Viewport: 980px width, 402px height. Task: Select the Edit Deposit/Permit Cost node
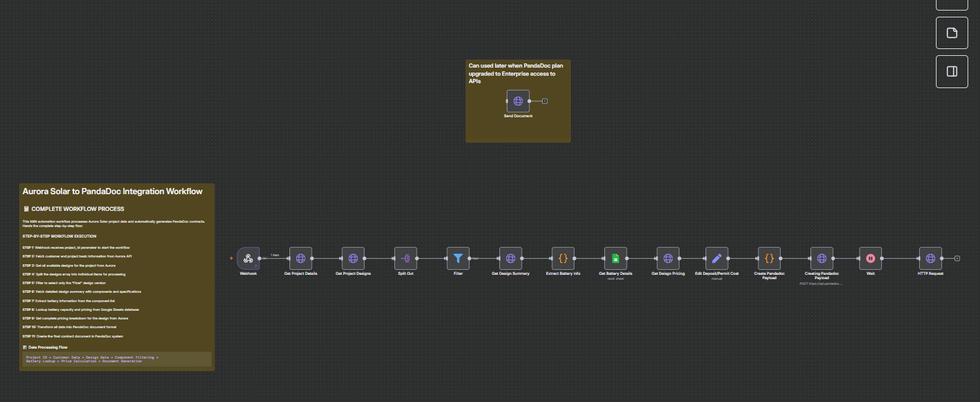pos(717,258)
